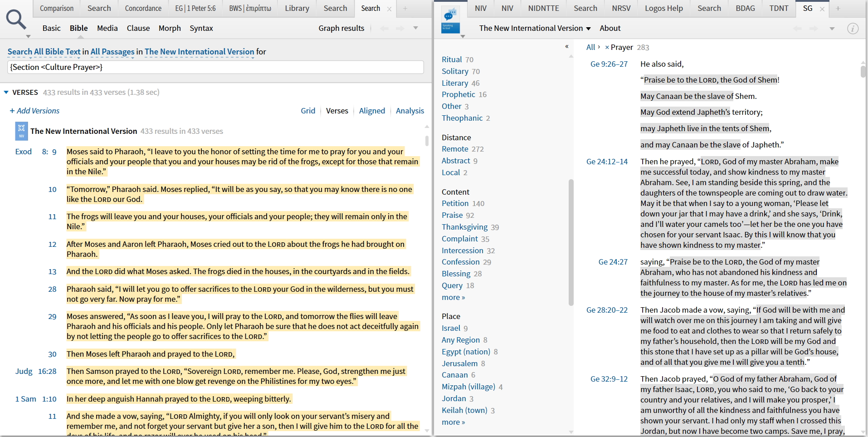This screenshot has height=437, width=868.
Task: Open the left panel menu dropdown arrow
Action: pyautogui.click(x=415, y=28)
